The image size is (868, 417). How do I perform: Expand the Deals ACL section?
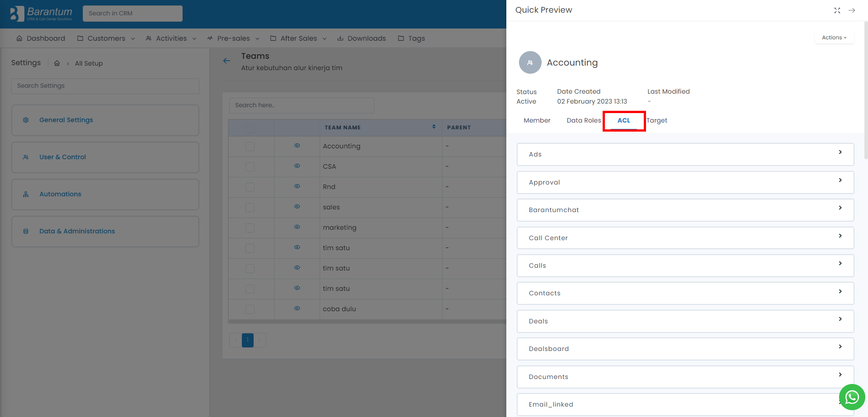click(x=685, y=321)
